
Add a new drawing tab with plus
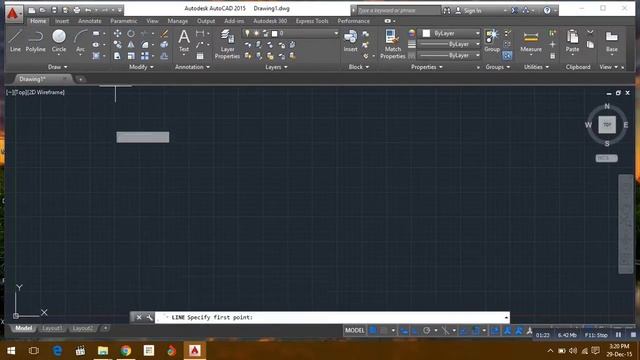pyautogui.click(x=80, y=79)
